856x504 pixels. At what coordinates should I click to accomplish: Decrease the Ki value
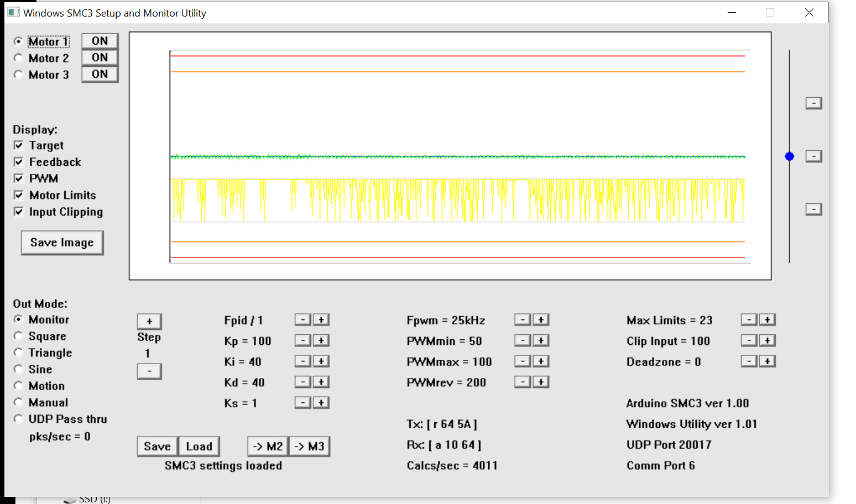tap(302, 361)
